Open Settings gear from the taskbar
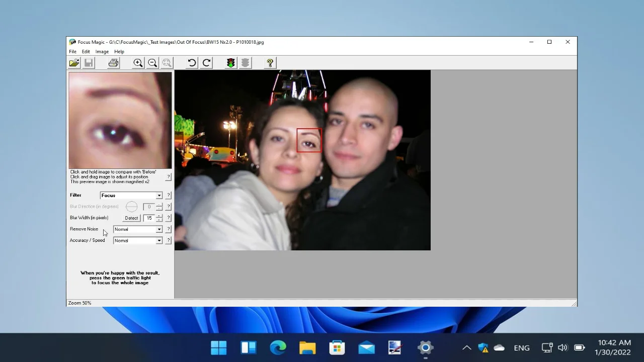The height and width of the screenshot is (362, 644). click(x=425, y=347)
